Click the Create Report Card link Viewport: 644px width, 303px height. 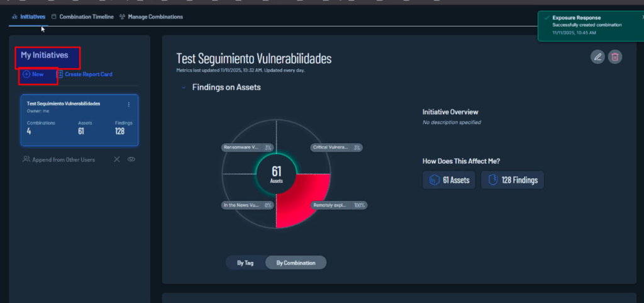(x=88, y=74)
